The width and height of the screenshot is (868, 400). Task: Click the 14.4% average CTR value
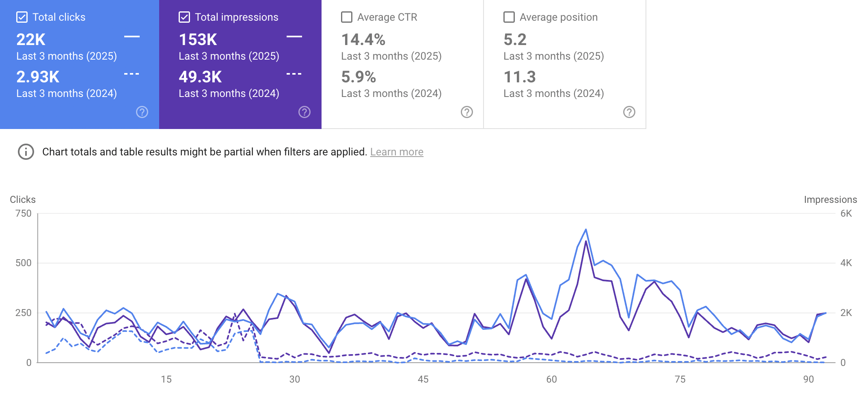tap(363, 39)
